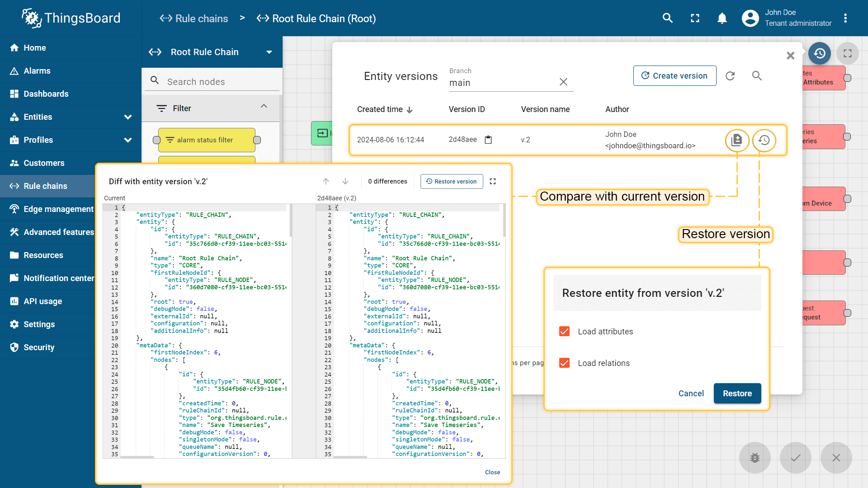Go to next difference arrow
Viewport: 868px width, 488px height.
(x=345, y=181)
